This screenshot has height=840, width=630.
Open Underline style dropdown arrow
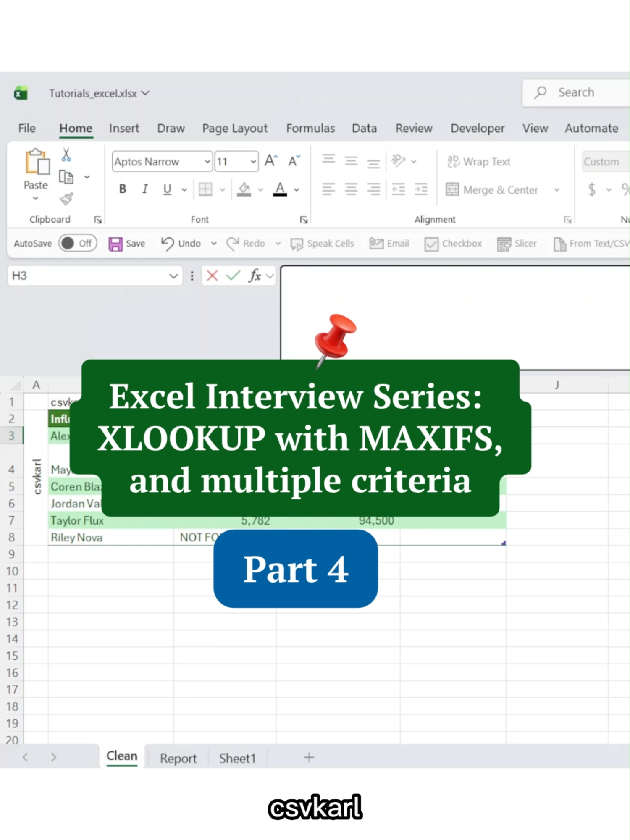184,190
